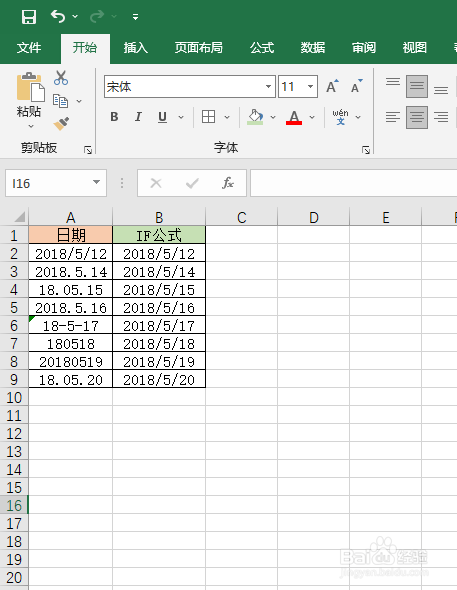Click the Enter checkmark formula bar icon
Image resolution: width=457 pixels, height=590 pixels.
pyautogui.click(x=192, y=183)
